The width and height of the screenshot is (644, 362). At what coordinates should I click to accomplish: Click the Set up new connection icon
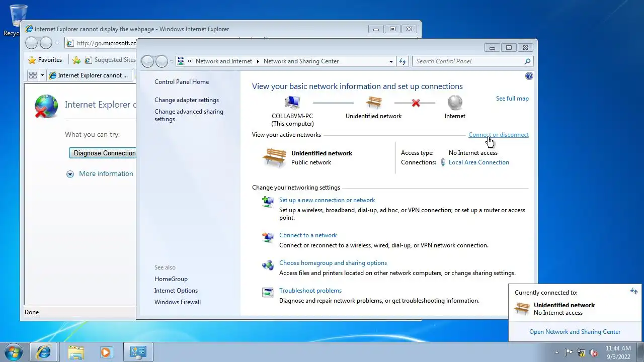(x=268, y=202)
